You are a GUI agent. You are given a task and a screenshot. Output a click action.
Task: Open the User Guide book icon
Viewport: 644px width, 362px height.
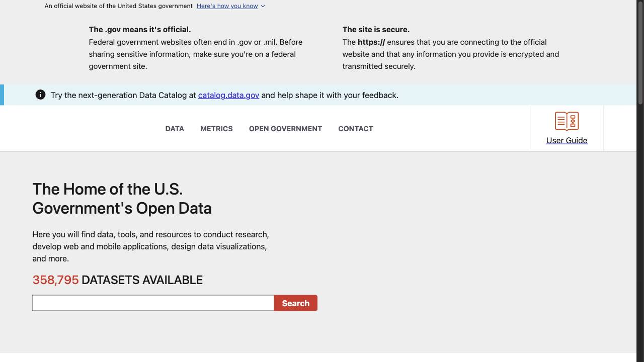567,121
